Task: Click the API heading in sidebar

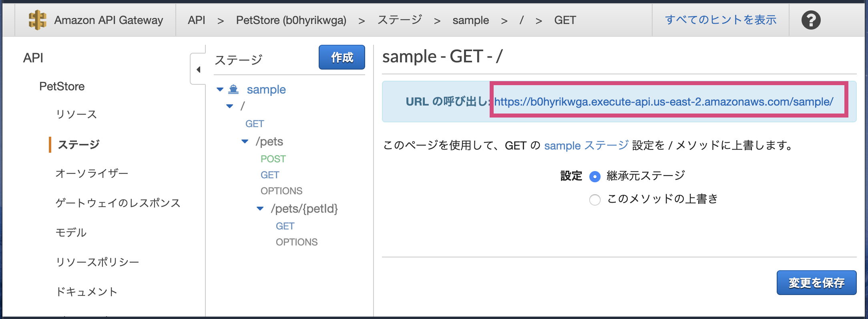Action: point(33,58)
